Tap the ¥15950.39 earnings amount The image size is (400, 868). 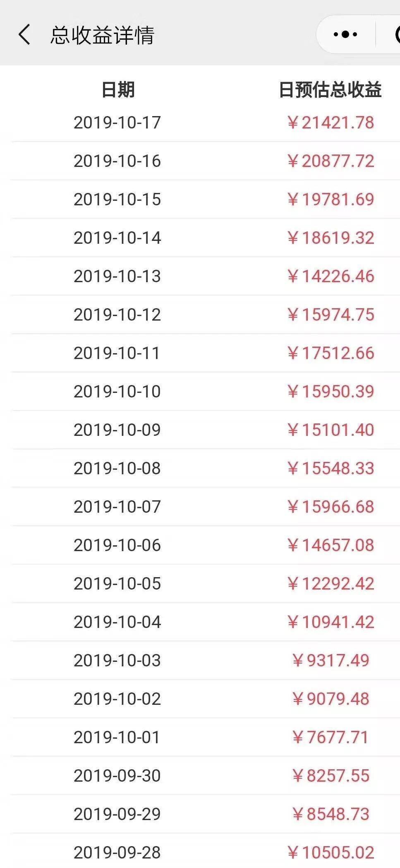331,391
